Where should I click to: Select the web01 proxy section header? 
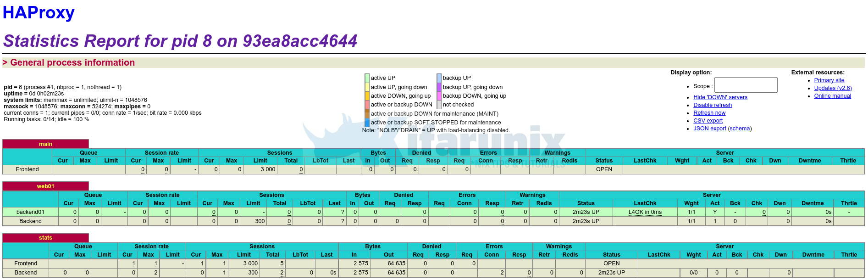click(x=45, y=186)
